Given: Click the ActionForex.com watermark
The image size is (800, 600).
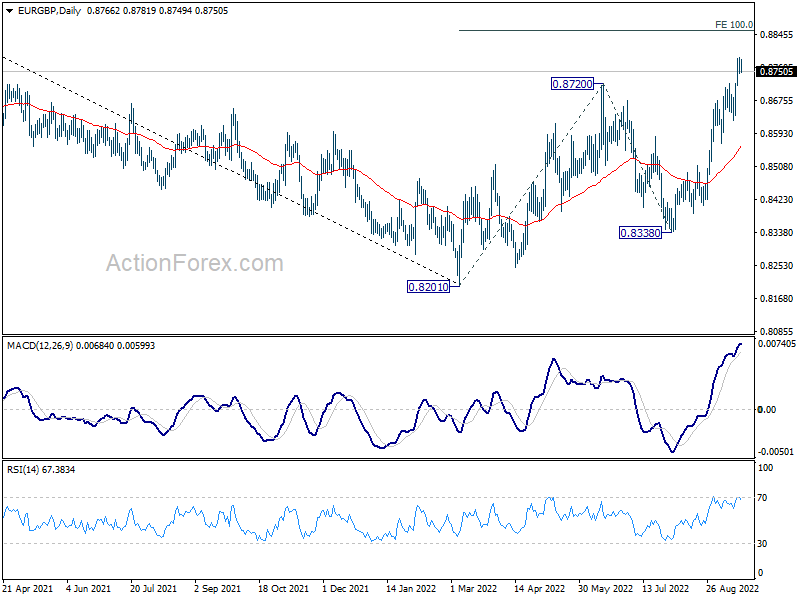Looking at the screenshot, I should coord(194,263).
